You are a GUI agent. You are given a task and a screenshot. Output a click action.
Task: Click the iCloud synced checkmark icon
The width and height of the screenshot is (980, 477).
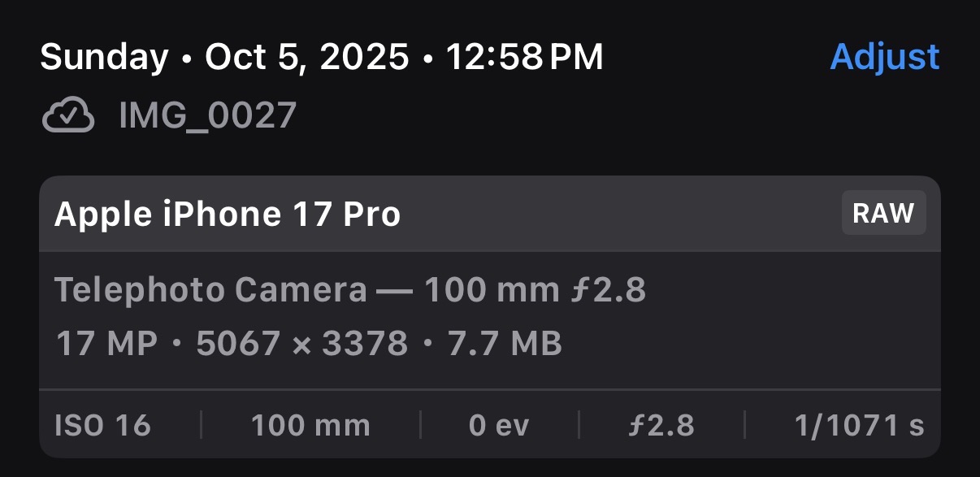pyautogui.click(x=68, y=116)
